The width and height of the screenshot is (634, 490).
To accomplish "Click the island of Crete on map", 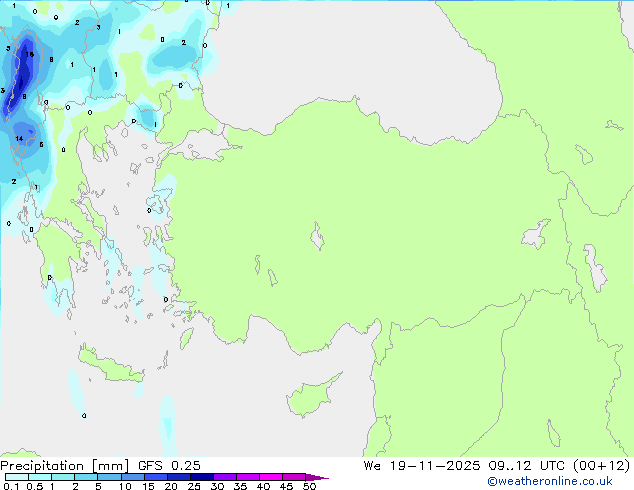I will coord(111,364).
